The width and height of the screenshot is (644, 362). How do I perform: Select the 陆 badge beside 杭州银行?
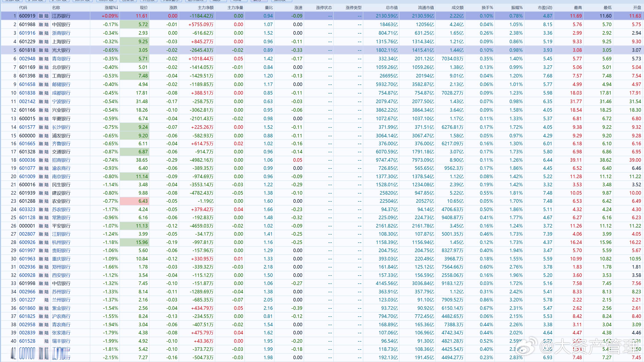46,242
